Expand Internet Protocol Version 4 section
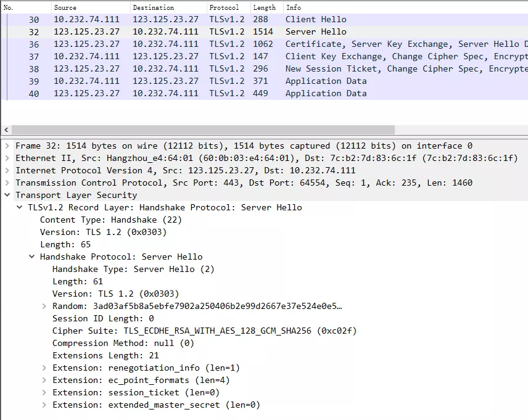The image size is (528, 420). [7, 170]
